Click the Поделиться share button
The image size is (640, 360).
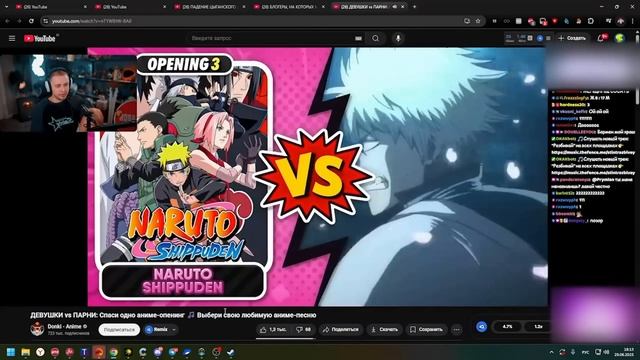(x=340, y=329)
